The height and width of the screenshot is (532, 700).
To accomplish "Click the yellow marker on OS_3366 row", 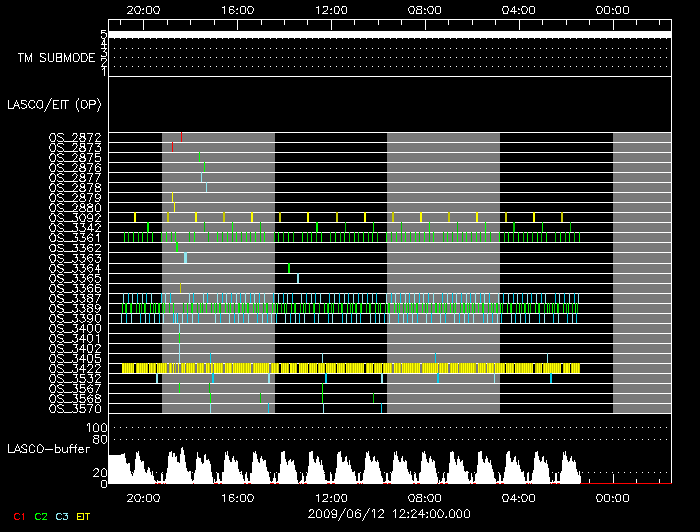I will point(180,288).
